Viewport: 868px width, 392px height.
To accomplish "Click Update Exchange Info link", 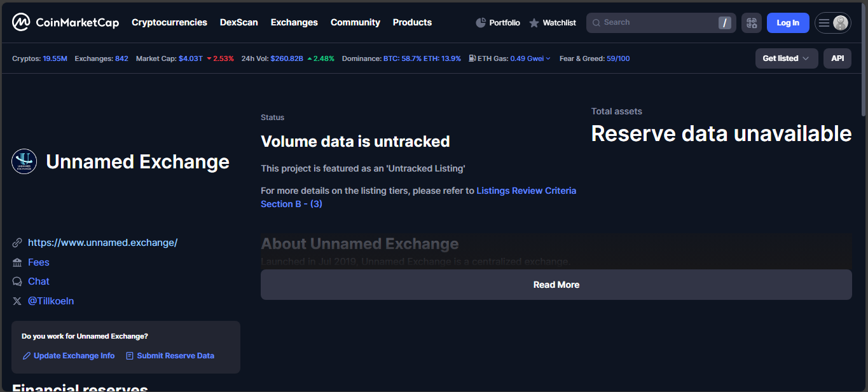I will pyautogui.click(x=74, y=356).
